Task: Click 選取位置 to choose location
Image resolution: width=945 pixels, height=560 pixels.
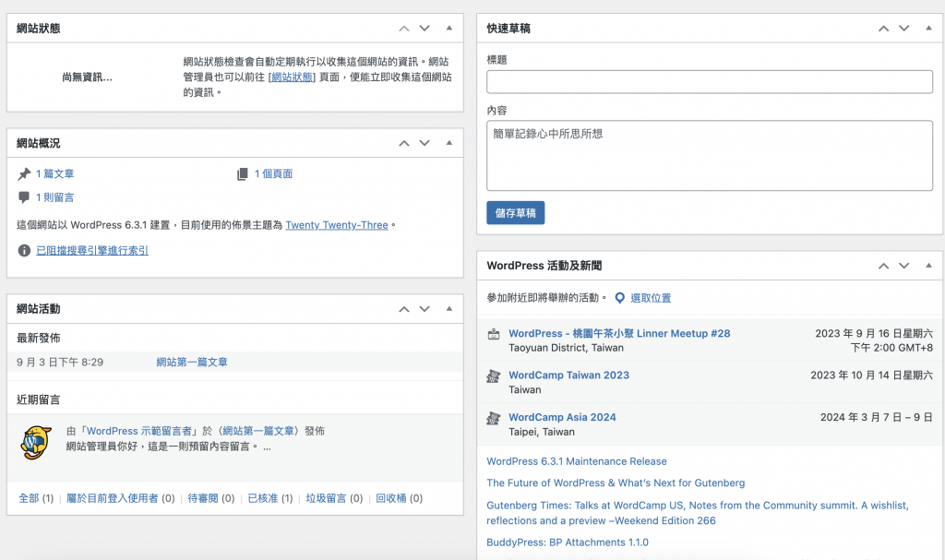Action: [651, 298]
